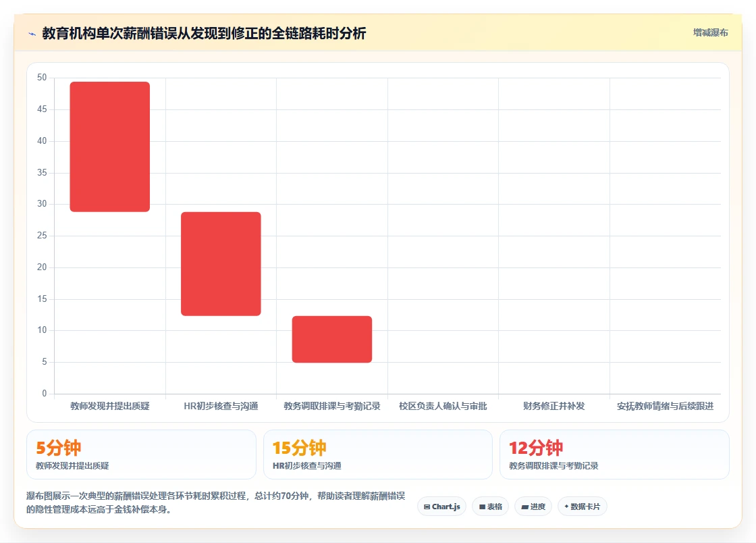The width and height of the screenshot is (756, 543).
Task: Click the x-axis label 财务修正并补发
Action: tap(554, 406)
